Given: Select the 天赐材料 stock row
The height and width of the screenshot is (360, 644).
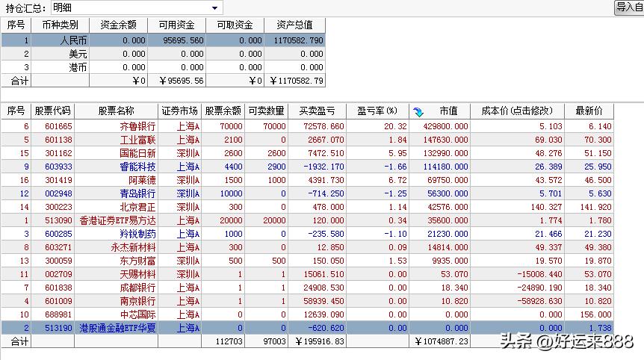Looking at the screenshot, I should tap(307, 274).
